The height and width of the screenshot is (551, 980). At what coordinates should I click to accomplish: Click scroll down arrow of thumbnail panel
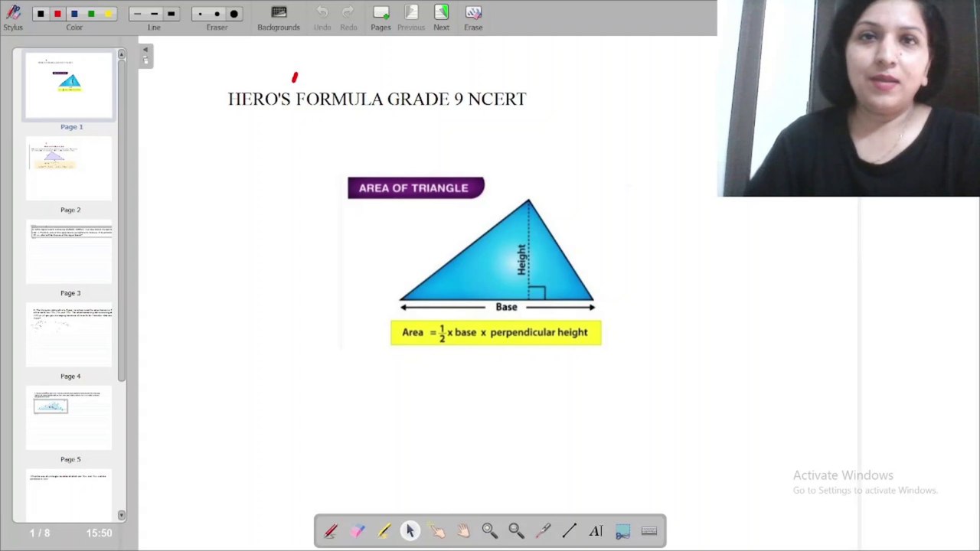click(121, 516)
